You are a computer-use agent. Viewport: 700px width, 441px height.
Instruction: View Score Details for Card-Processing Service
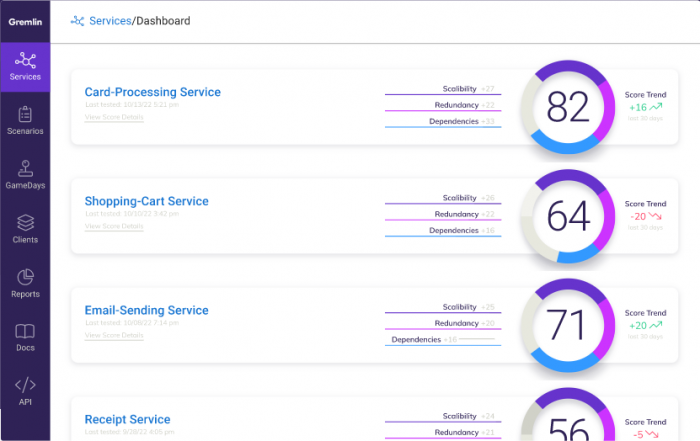[114, 117]
